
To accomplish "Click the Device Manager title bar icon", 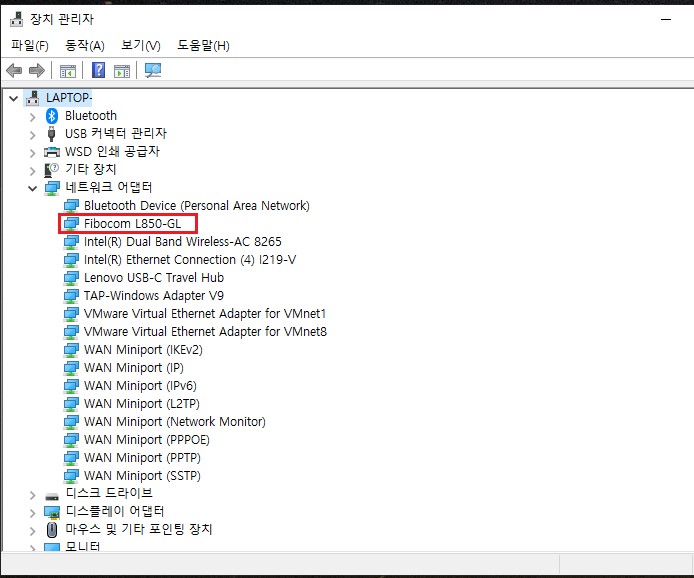I will 16,19.
